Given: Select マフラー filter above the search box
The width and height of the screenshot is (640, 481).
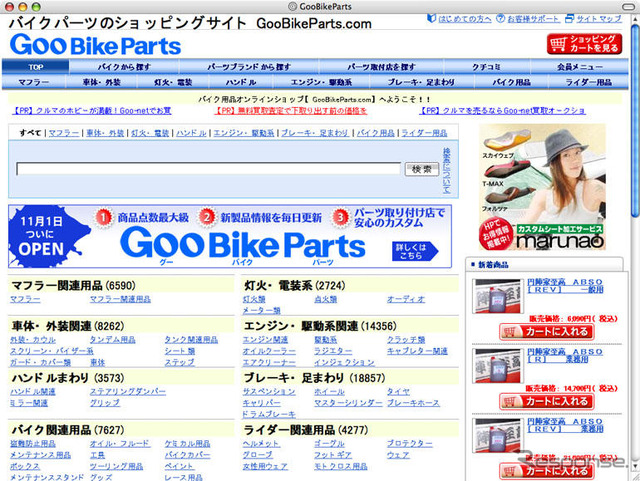Looking at the screenshot, I should (x=64, y=133).
